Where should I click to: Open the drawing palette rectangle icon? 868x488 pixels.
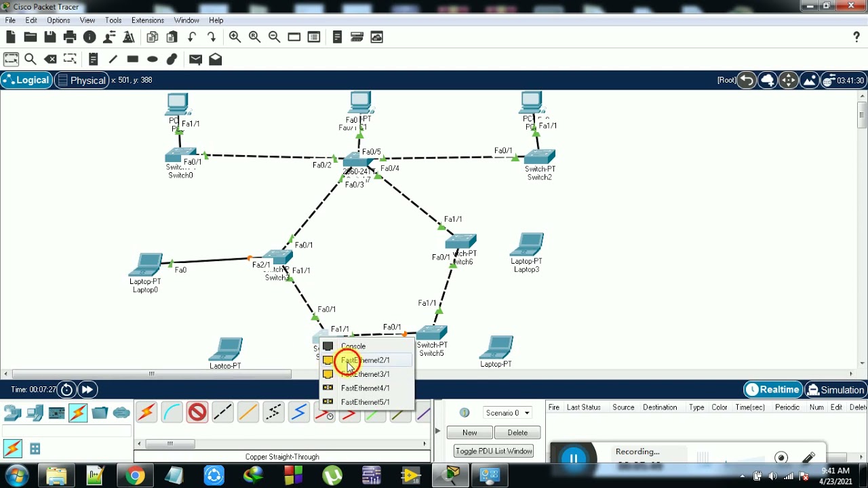(x=294, y=37)
